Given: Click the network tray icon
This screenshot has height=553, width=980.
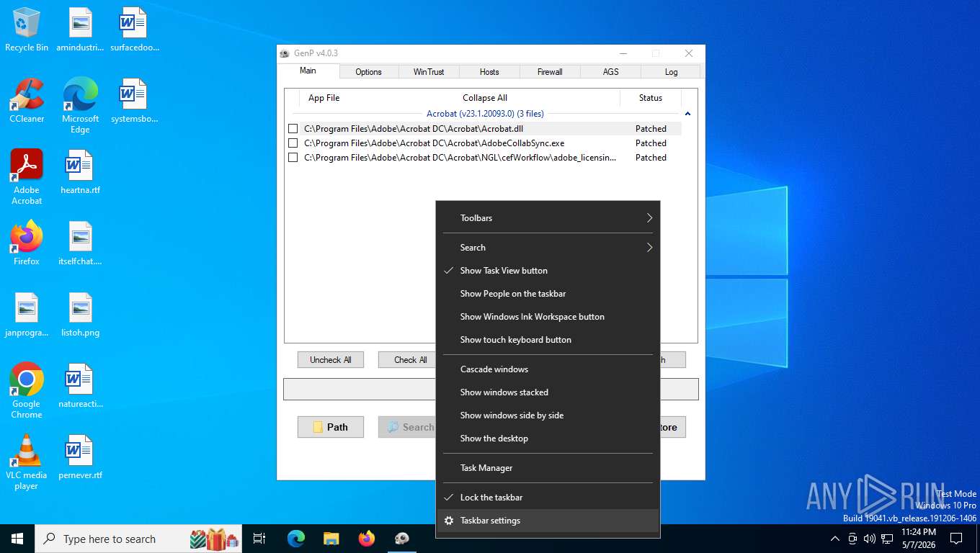Looking at the screenshot, I should [x=887, y=539].
